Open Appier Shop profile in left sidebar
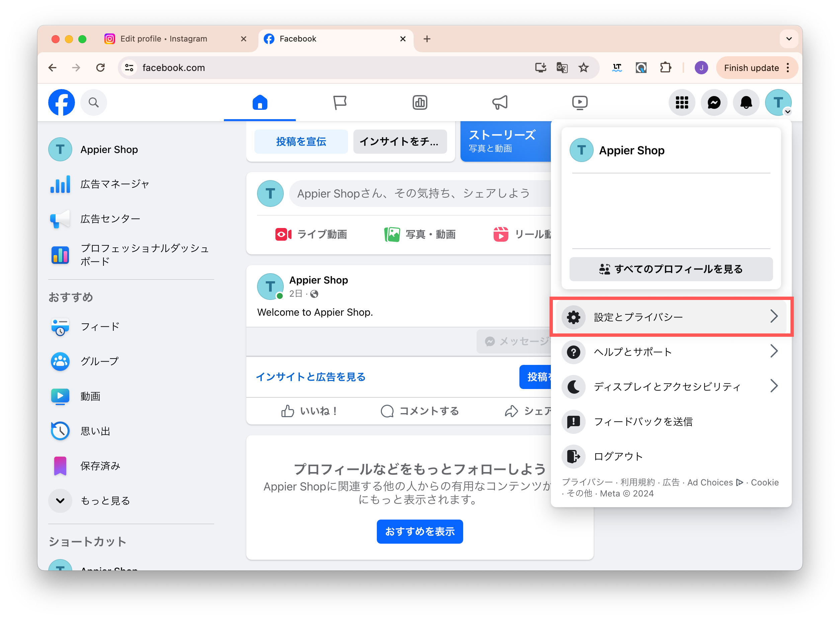The image size is (840, 620). click(131, 149)
